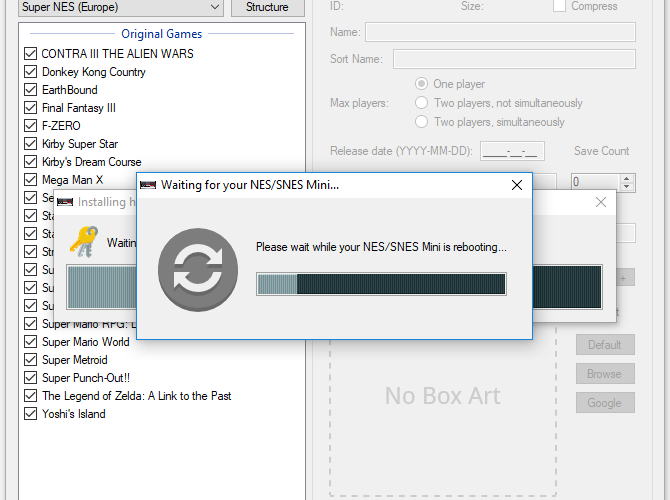Viewport: 670px width, 500px height.
Task: Select the Original Games group header
Action: [162, 33]
